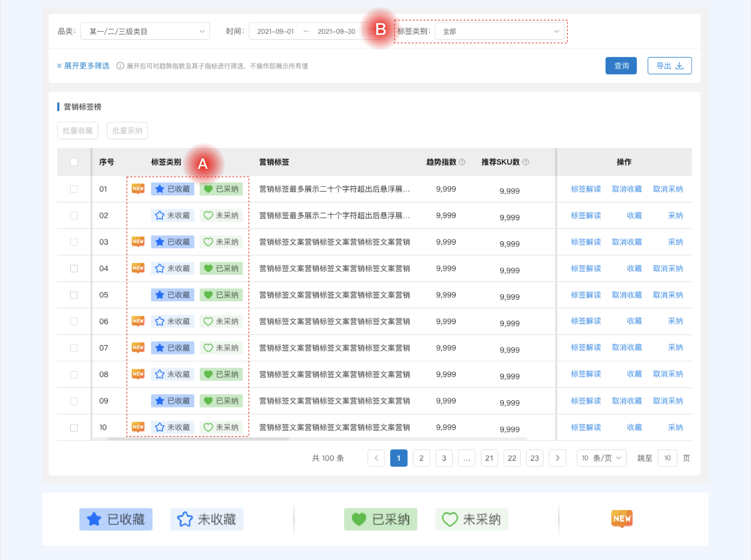
Task: Check the checkbox for row 04
Action: click(74, 268)
